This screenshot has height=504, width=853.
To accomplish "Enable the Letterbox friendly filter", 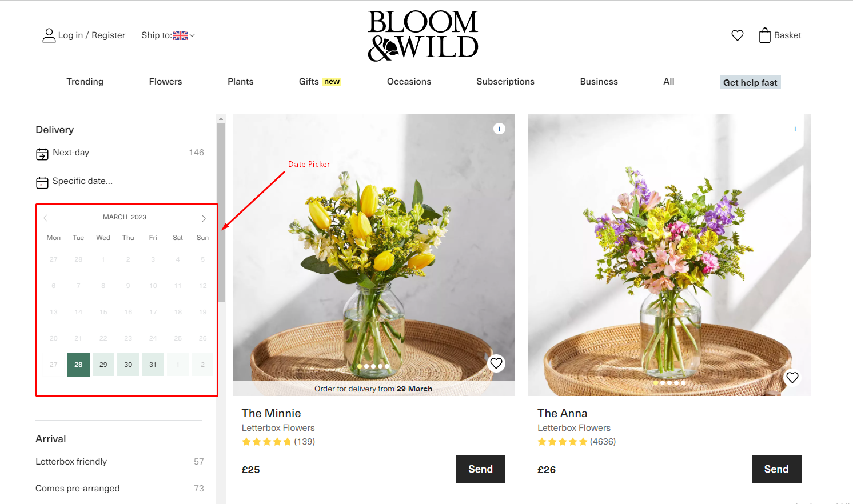I will [71, 462].
